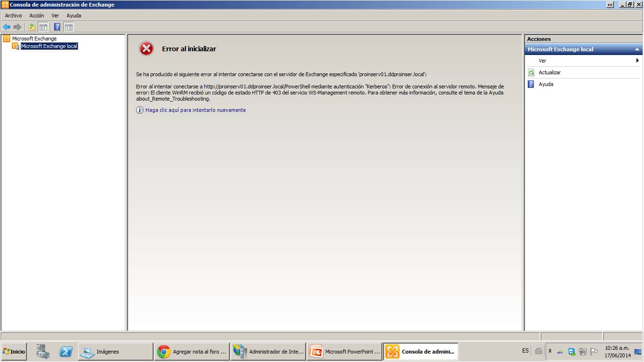Image resolution: width=644 pixels, height=362 pixels.
Task: Open Server Manager taskbar icon
Action: pyautogui.click(x=43, y=351)
